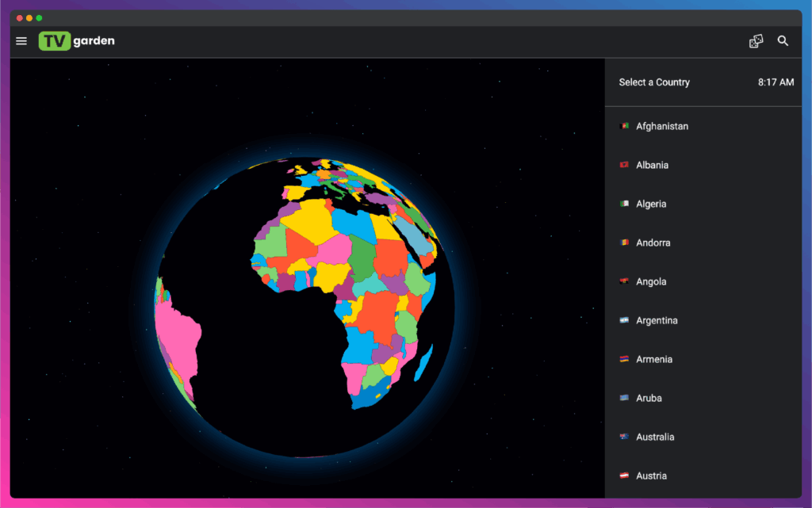Choose Aruba in the country list
This screenshot has width=812, height=508.
click(x=703, y=398)
